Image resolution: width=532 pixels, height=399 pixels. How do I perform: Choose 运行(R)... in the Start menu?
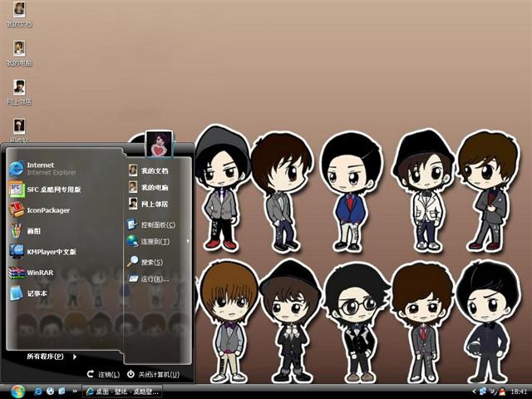(x=148, y=279)
